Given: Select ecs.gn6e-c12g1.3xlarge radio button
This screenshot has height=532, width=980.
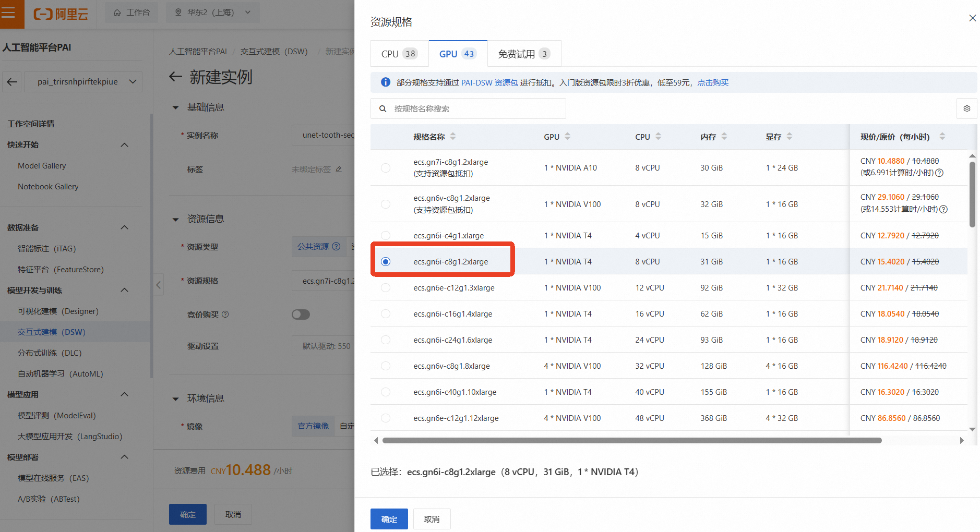Looking at the screenshot, I should (x=386, y=287).
